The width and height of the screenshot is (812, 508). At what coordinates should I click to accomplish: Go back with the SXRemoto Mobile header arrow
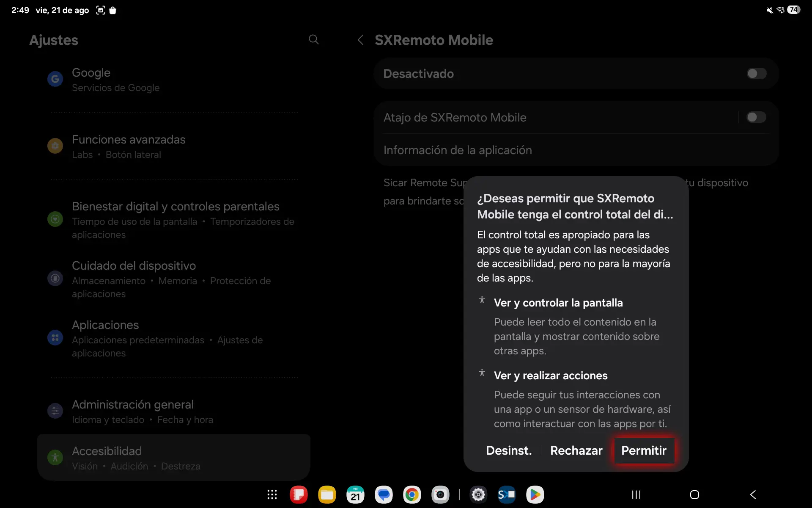(x=361, y=40)
